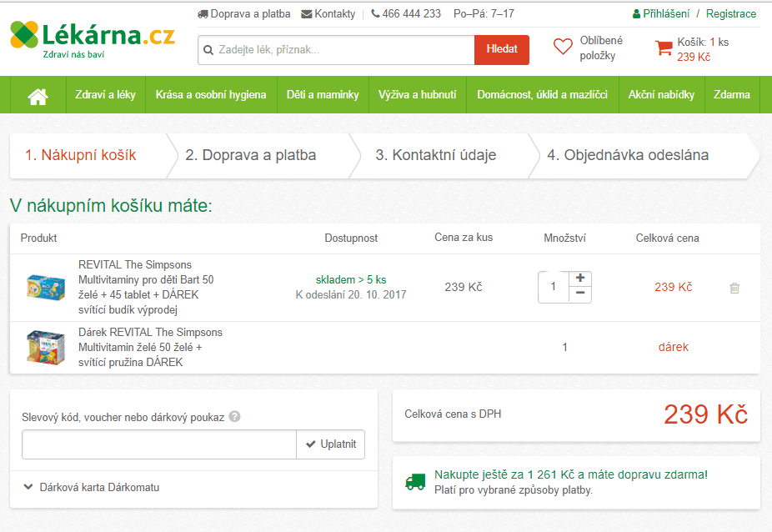Open the Registrace link
The height and width of the screenshot is (532, 772).
[x=730, y=14]
